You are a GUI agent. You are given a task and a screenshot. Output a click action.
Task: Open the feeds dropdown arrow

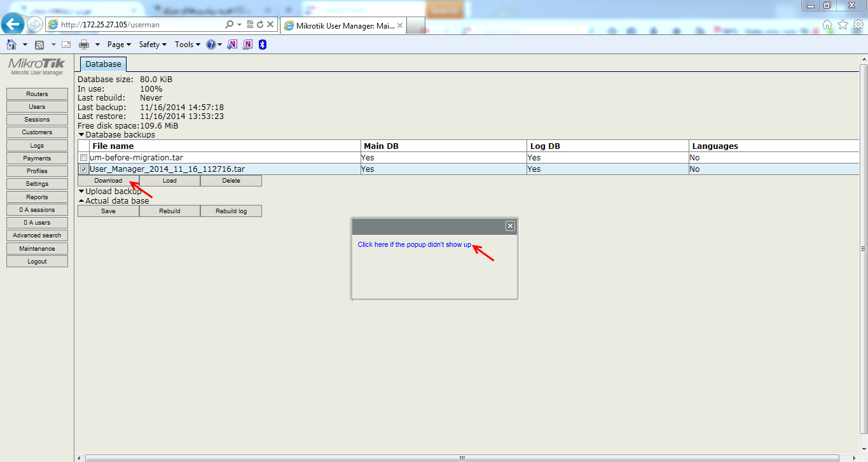coord(53,45)
